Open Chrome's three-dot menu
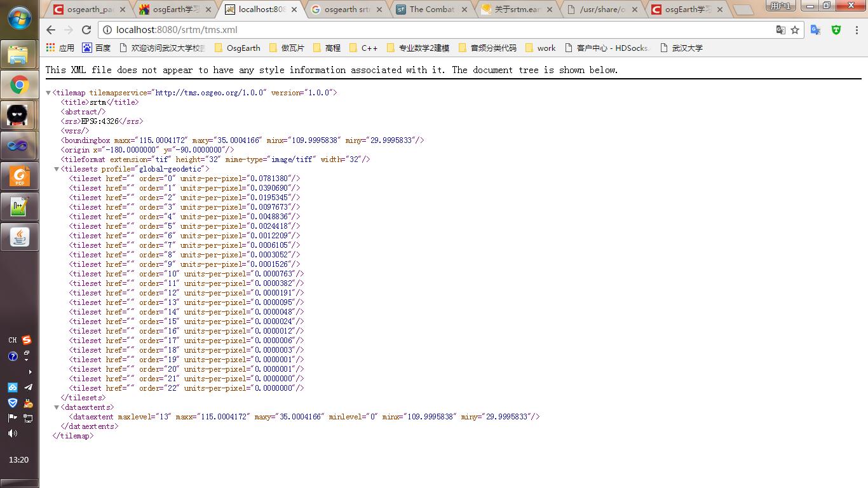 (857, 30)
